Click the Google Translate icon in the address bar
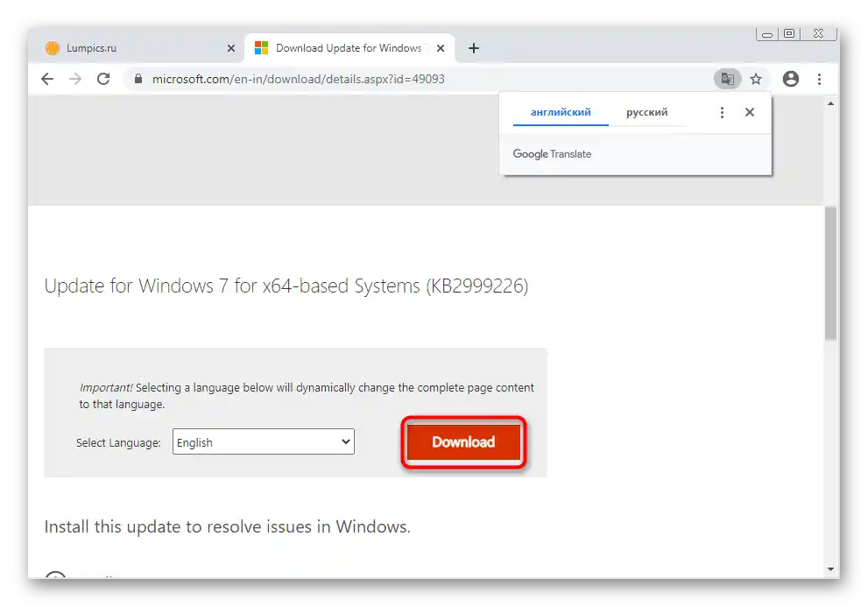868x607 pixels. click(x=727, y=79)
